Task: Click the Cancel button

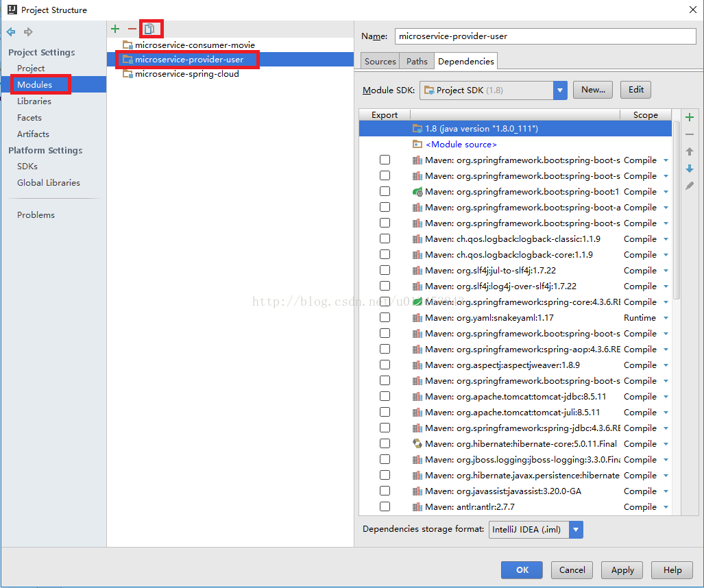Action: 572,570
